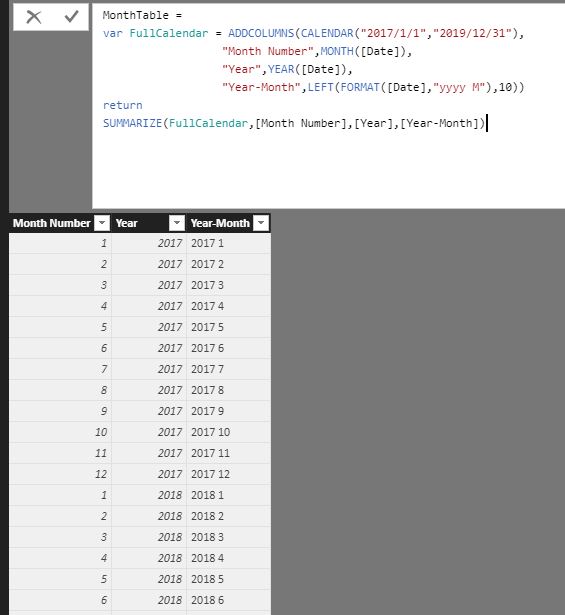Select the cell '2018 3'

[x=228, y=537]
